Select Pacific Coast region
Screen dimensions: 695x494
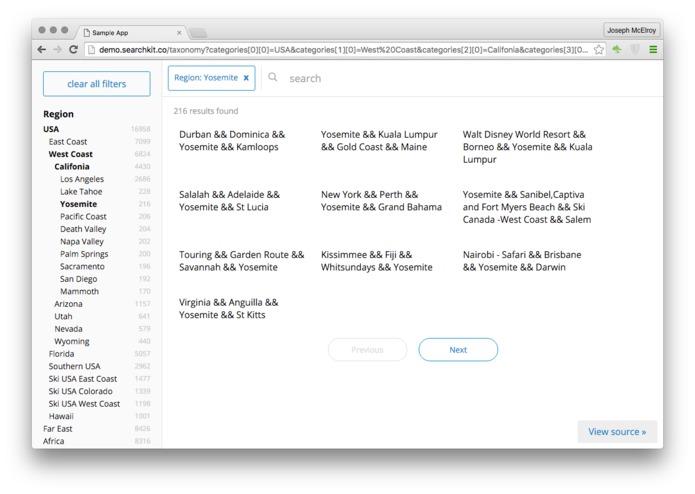coord(83,216)
